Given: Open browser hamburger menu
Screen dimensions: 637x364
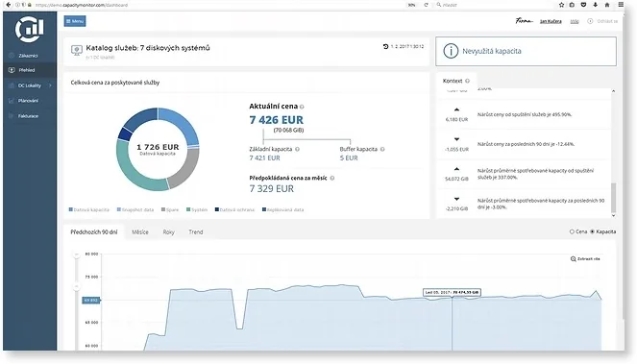Looking at the screenshot, I should (x=622, y=5).
